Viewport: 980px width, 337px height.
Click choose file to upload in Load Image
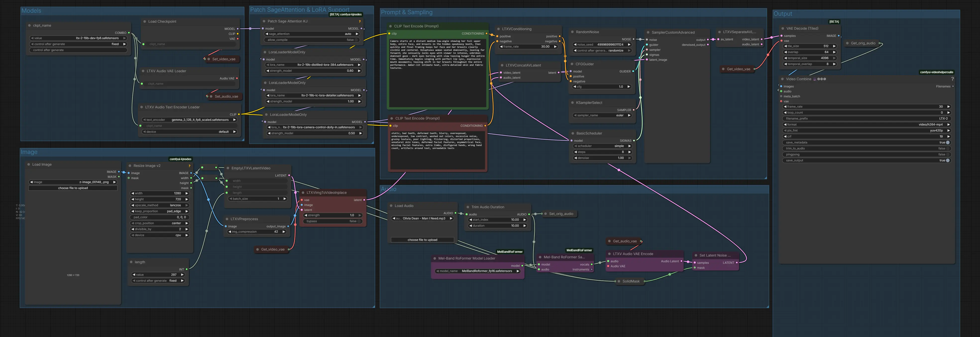(x=73, y=188)
